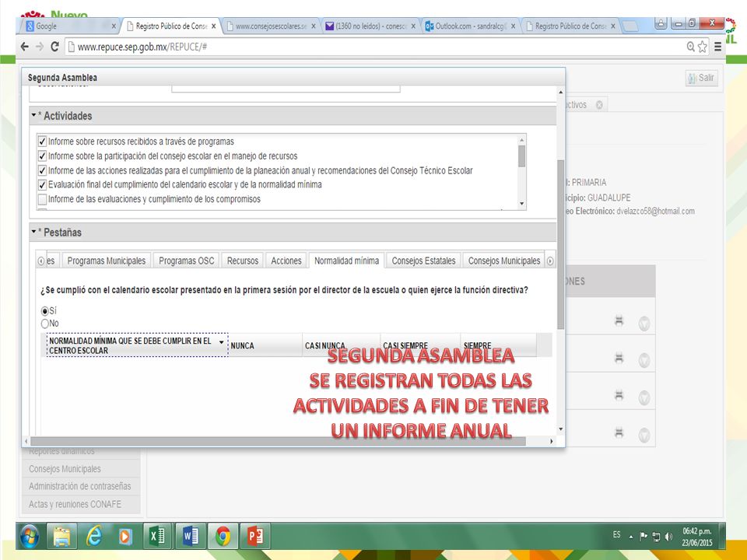Close the (1360 no leídos) mail tab

(413, 26)
